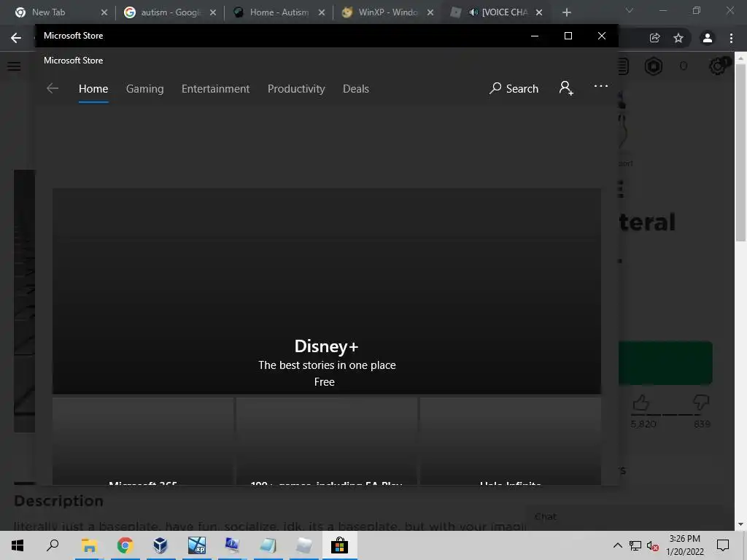747x560 pixels.
Task: Open the monitor info-symbol taskbar icon
Action: pyautogui.click(x=232, y=545)
